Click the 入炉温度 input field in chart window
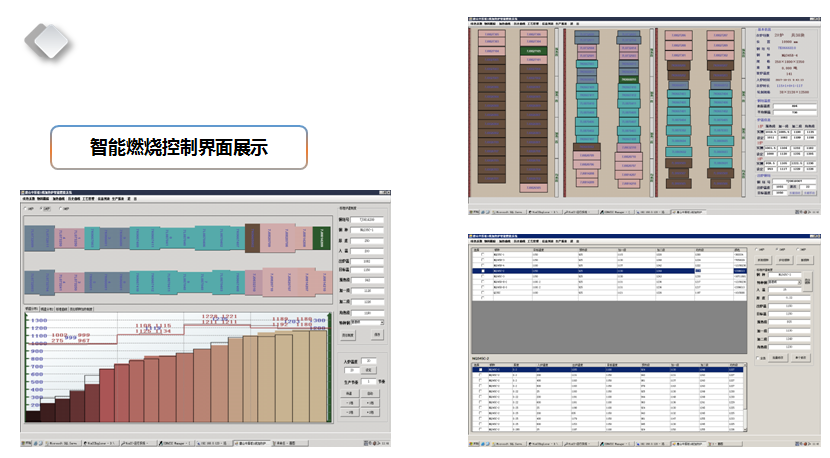830x458 pixels. [x=368, y=360]
